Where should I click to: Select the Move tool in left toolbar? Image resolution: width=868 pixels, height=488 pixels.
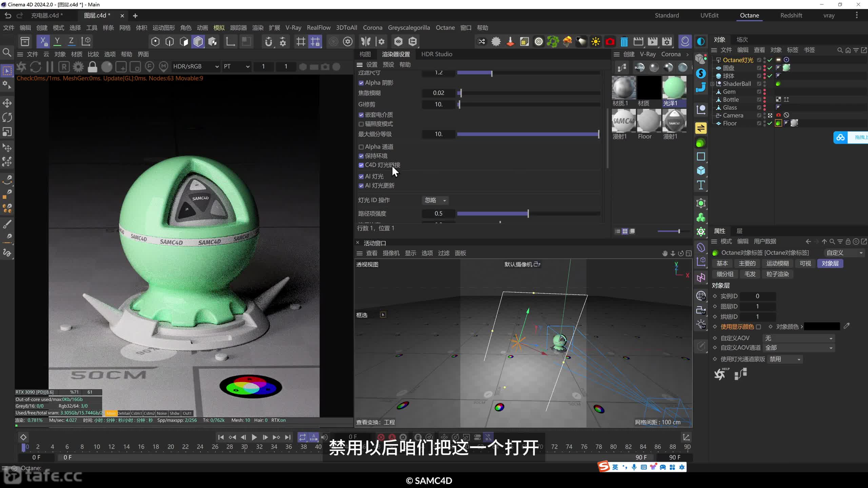[7, 103]
